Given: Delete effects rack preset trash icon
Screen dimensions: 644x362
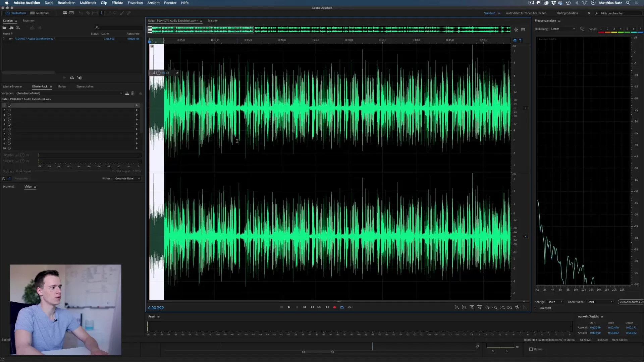Looking at the screenshot, I should 133,94.
